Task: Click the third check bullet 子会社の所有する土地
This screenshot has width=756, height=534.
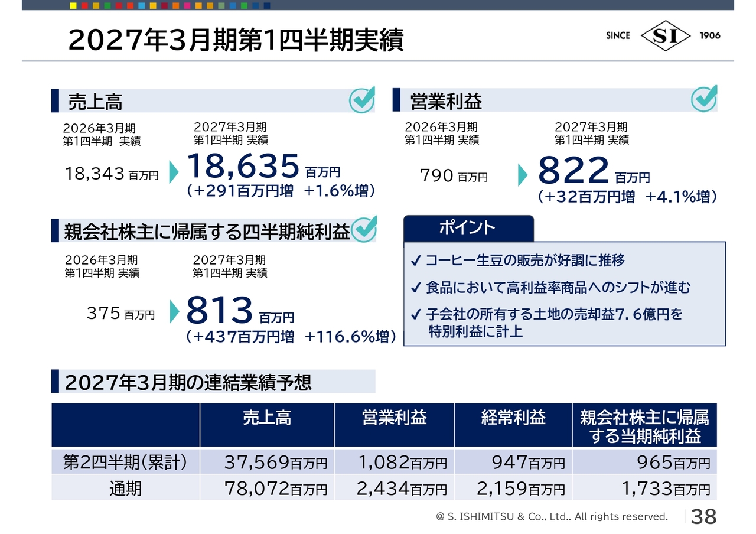Action: (x=546, y=322)
